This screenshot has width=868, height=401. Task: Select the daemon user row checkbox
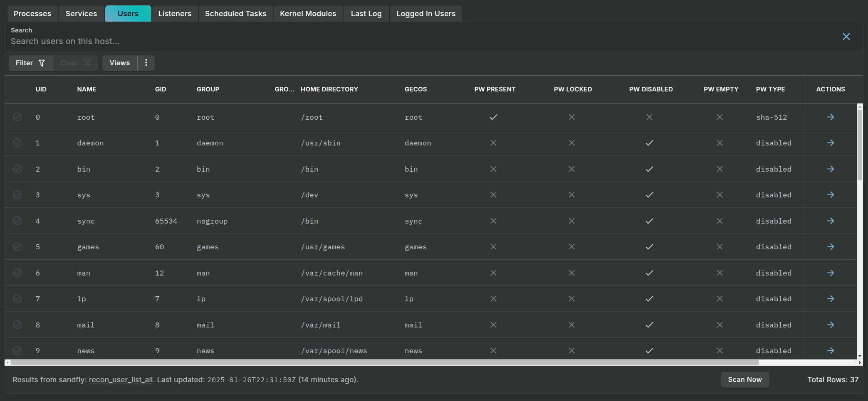[x=17, y=143]
